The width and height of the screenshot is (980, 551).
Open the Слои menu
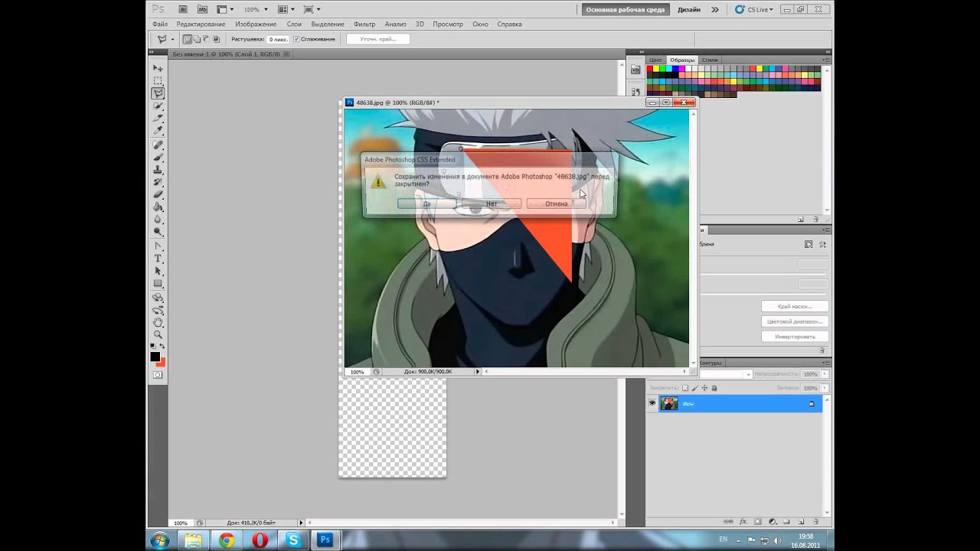click(x=294, y=24)
